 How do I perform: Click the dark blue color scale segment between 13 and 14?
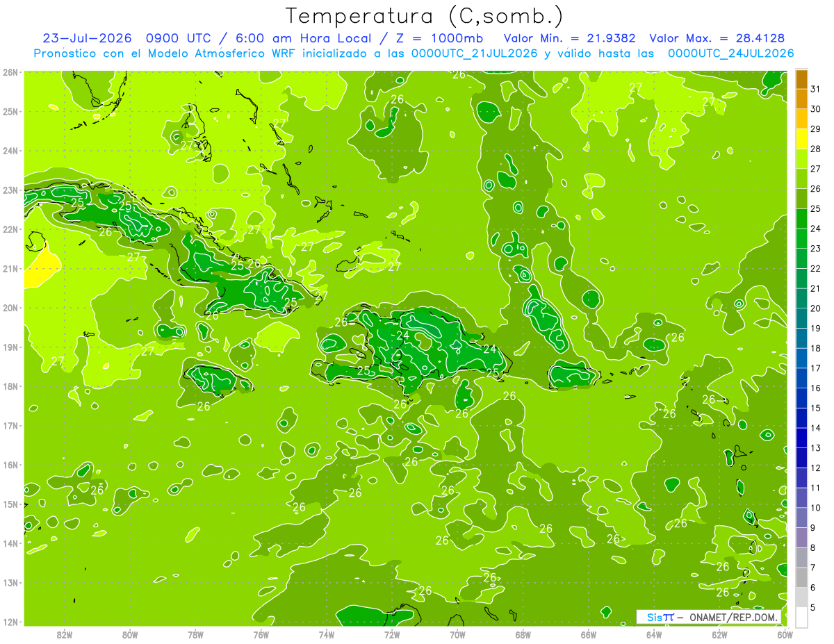801,438
